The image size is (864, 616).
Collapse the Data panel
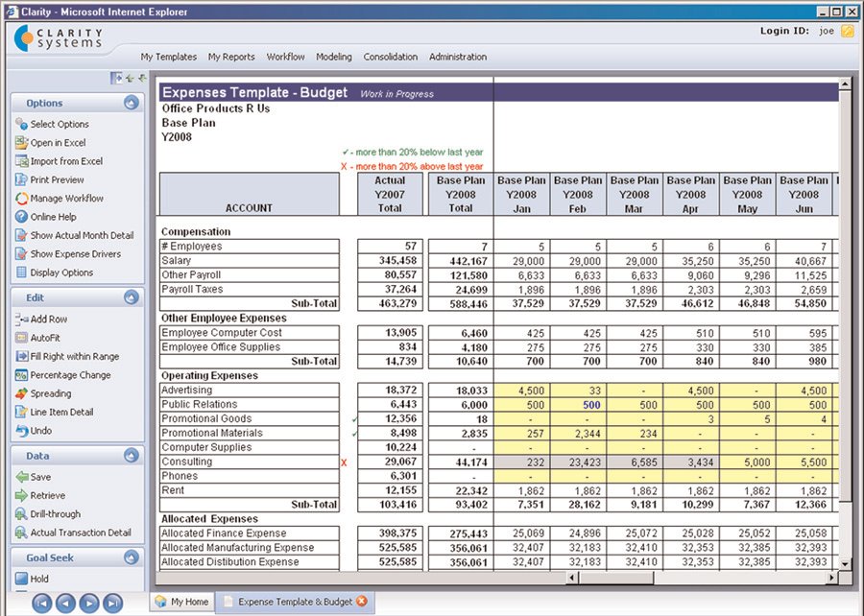tap(132, 455)
